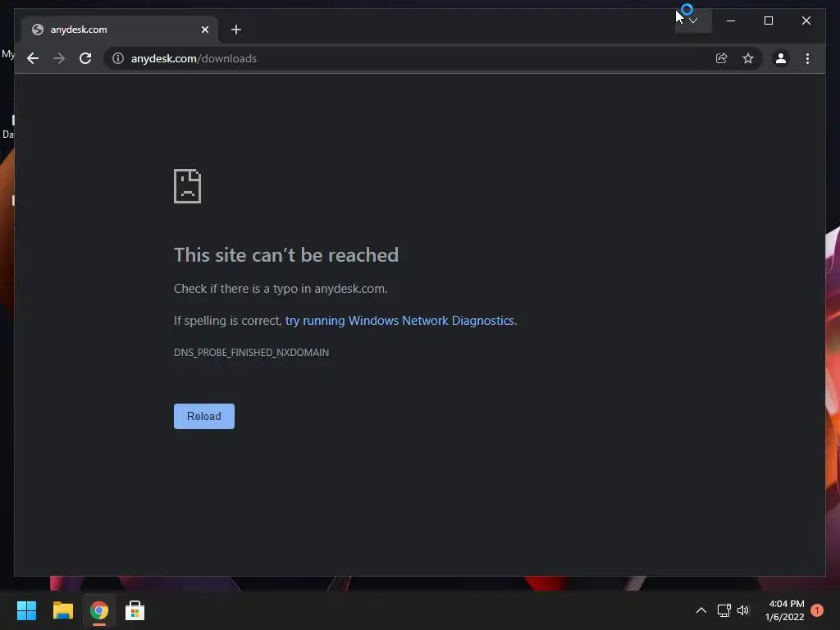Open Chrome three-dot menu
This screenshot has height=630, width=840.
(x=807, y=58)
